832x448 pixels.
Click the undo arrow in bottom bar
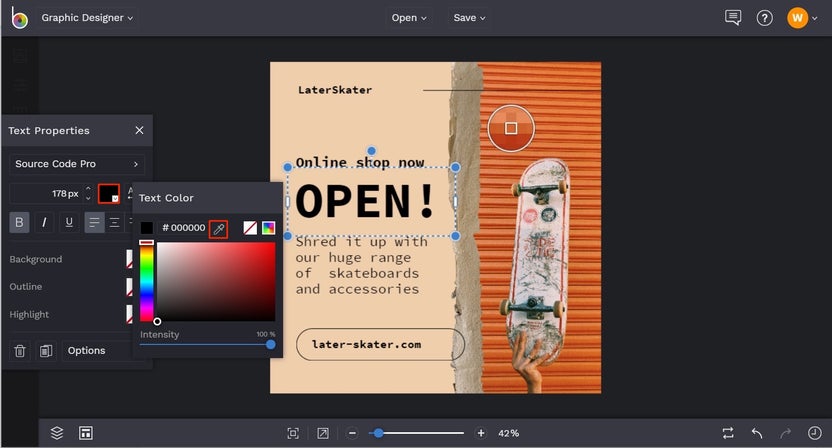757,433
